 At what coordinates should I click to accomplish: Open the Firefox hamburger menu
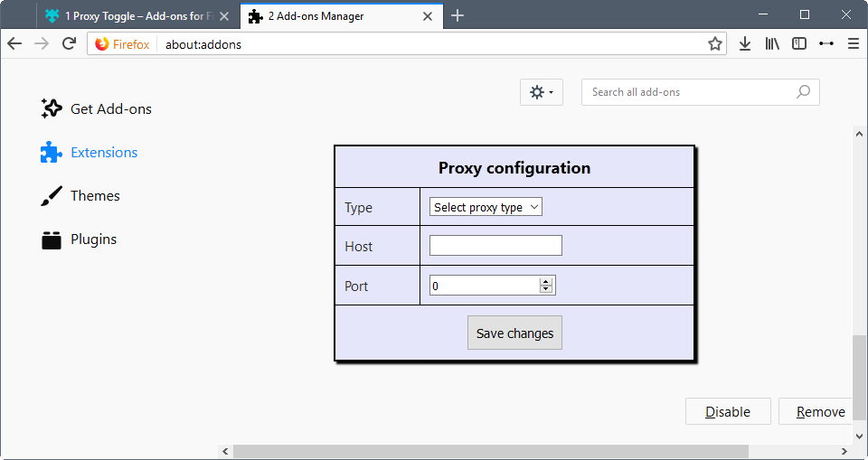tap(853, 43)
